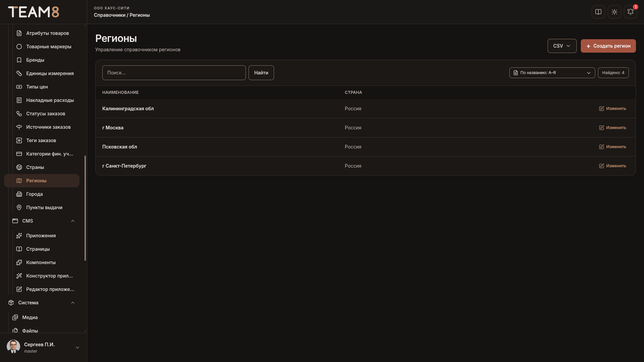Screen dimensions: 644x362
Task: Click the Медиа images icon in sidebar
Action: click(15, 317)
